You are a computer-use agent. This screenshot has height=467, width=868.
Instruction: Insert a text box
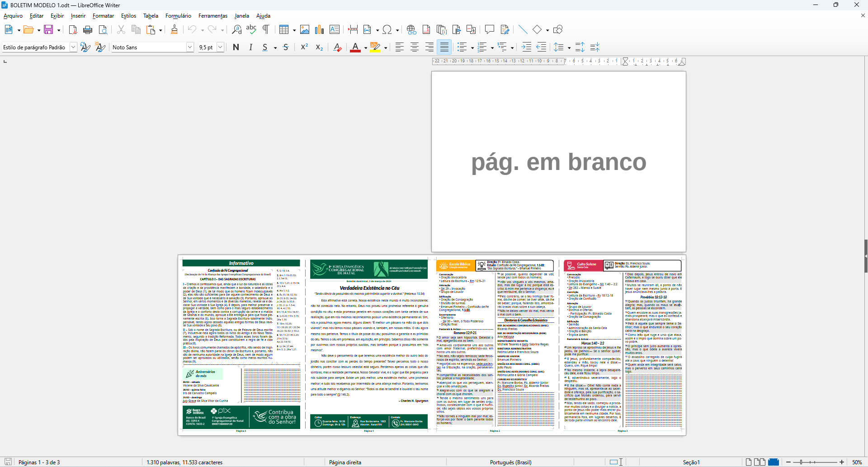tap(335, 30)
